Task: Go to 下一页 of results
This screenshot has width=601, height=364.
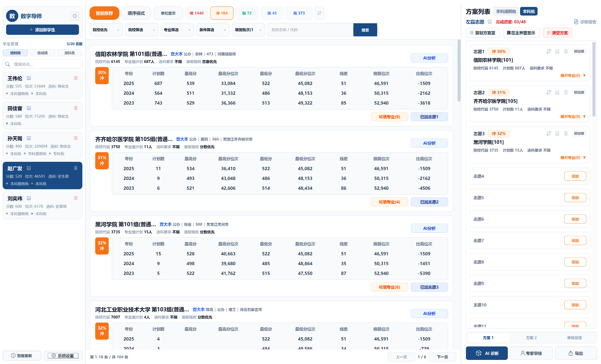Action: tap(442, 357)
